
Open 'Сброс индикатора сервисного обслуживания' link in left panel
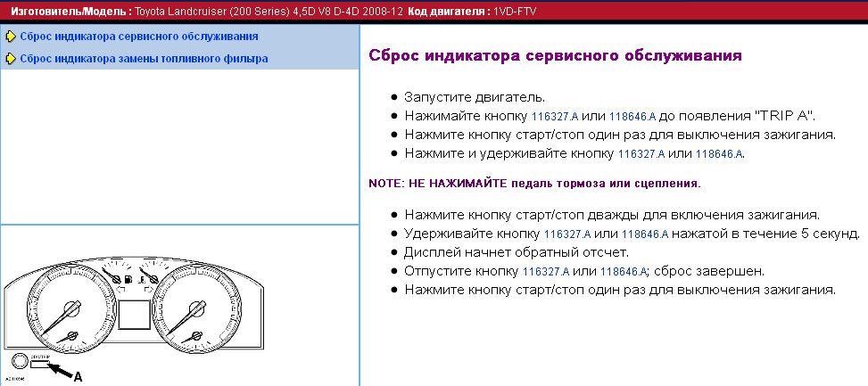point(139,37)
